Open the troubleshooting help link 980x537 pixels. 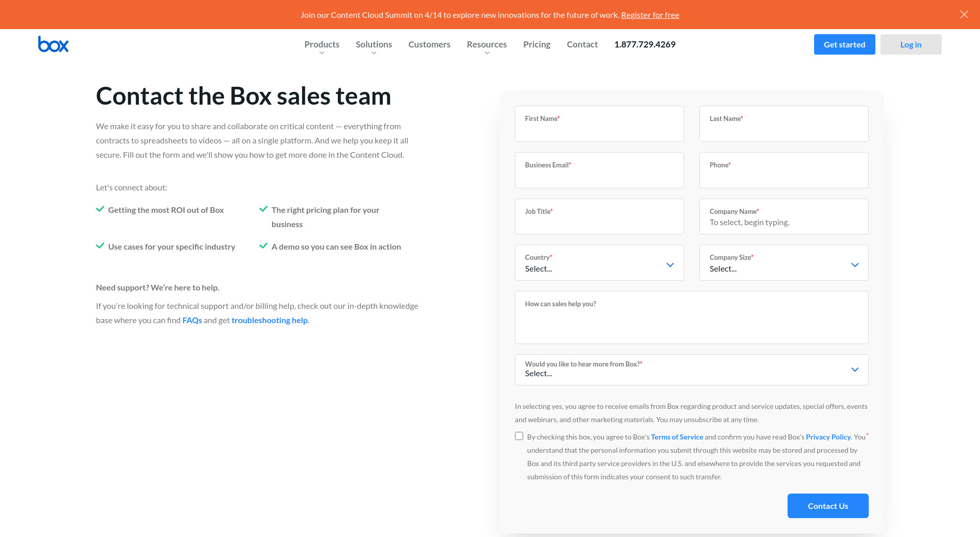269,320
